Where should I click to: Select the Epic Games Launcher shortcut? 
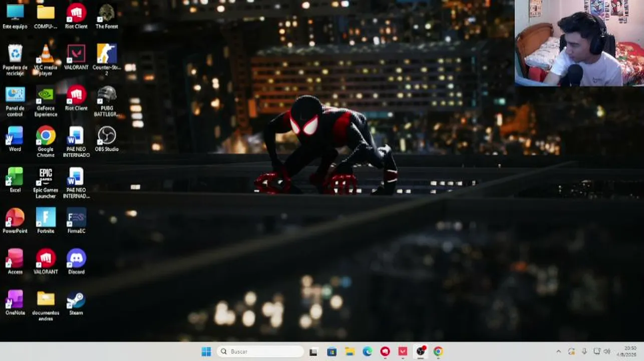pyautogui.click(x=46, y=183)
